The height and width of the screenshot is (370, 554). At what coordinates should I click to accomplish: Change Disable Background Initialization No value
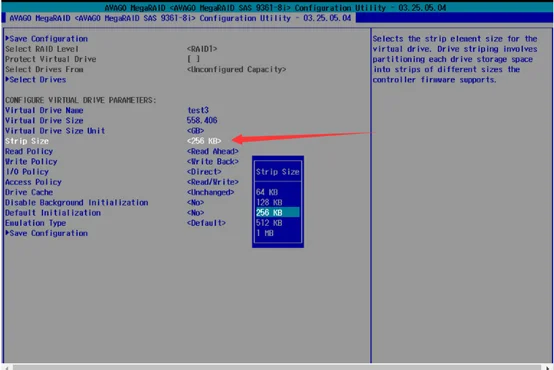pos(195,202)
